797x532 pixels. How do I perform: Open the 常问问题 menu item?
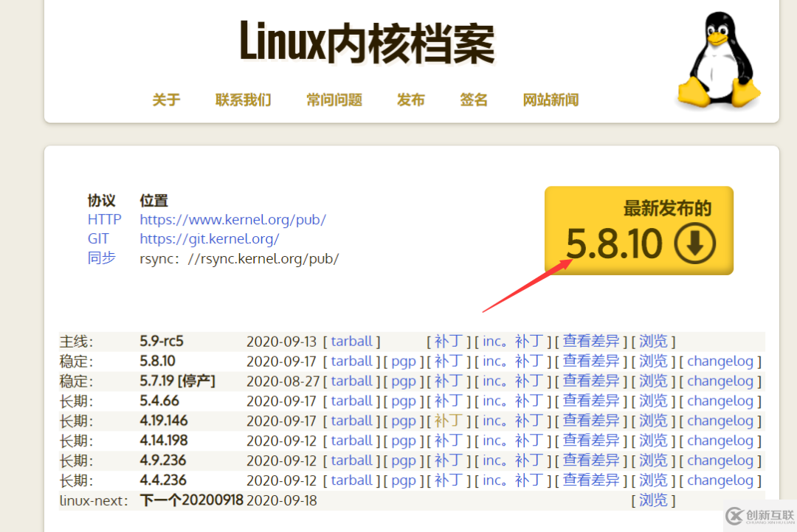(x=334, y=100)
